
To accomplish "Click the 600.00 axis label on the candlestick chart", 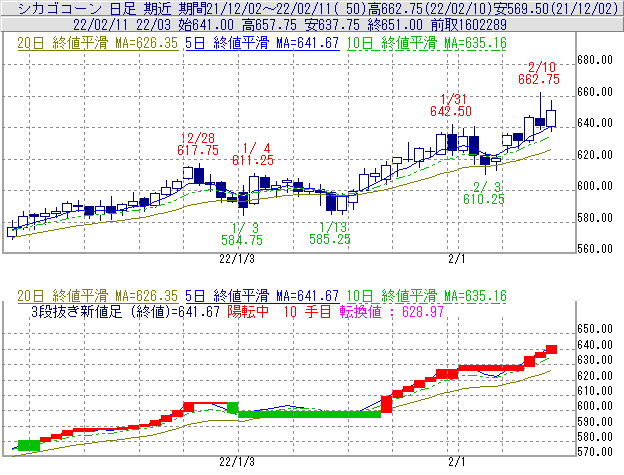I will [595, 186].
